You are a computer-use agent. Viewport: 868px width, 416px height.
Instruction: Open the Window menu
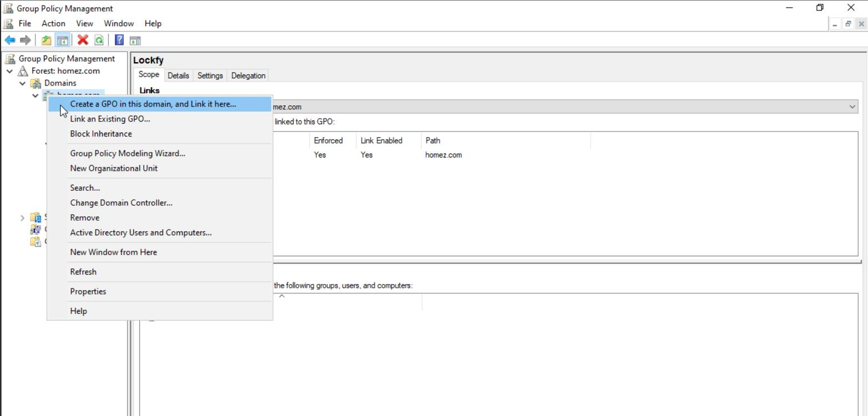point(119,23)
